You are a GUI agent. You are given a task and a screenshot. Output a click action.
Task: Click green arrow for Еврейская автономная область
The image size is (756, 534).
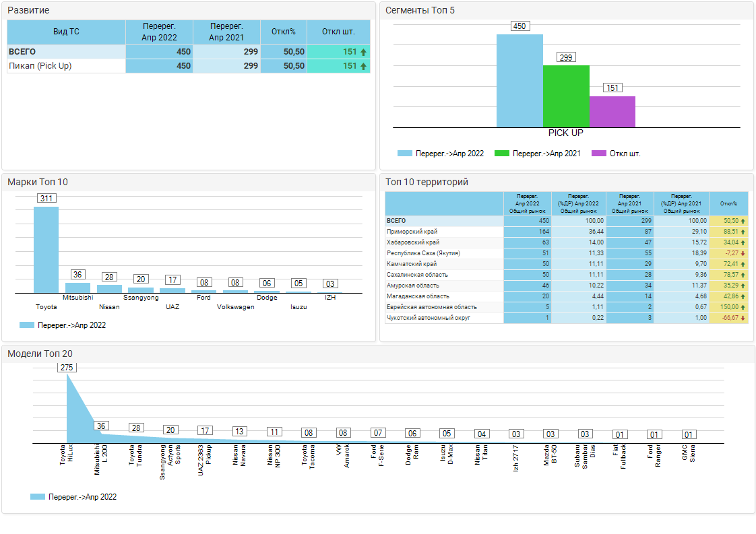point(743,307)
